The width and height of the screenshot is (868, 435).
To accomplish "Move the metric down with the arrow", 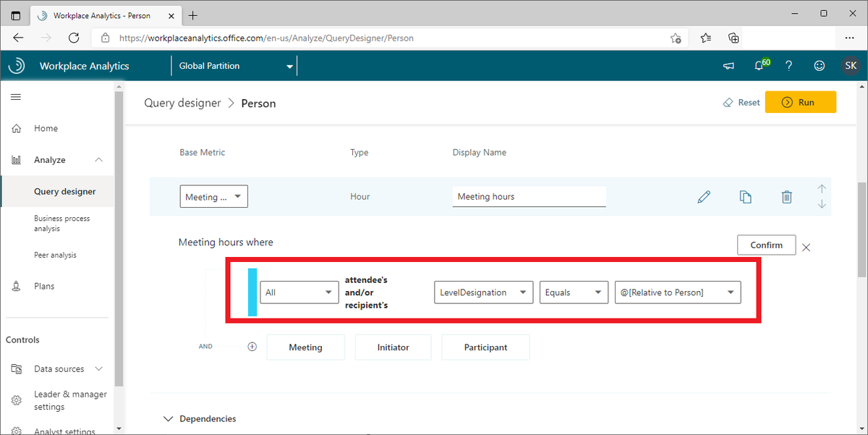I will coord(821,205).
